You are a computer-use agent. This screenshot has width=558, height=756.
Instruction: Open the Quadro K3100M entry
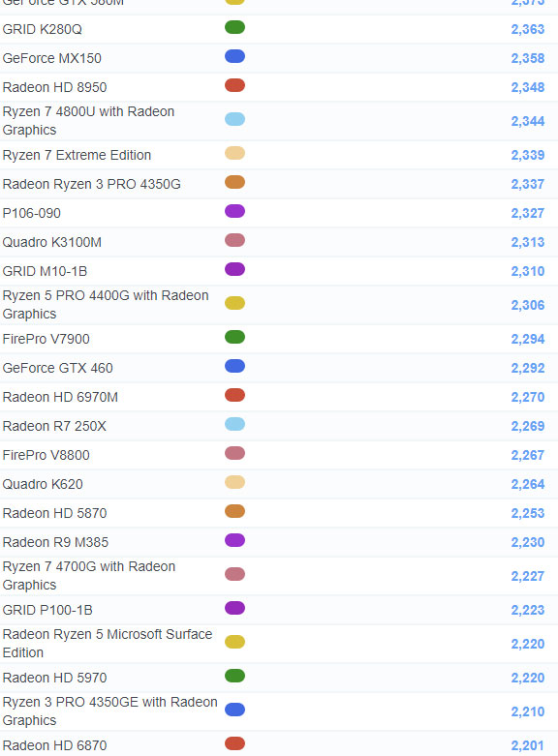pyautogui.click(x=51, y=242)
